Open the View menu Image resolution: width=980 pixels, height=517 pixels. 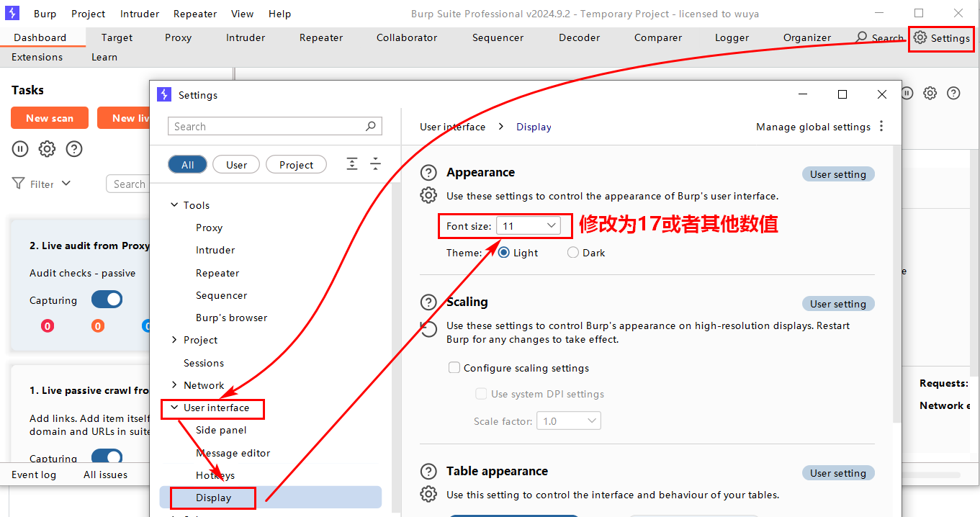(243, 14)
